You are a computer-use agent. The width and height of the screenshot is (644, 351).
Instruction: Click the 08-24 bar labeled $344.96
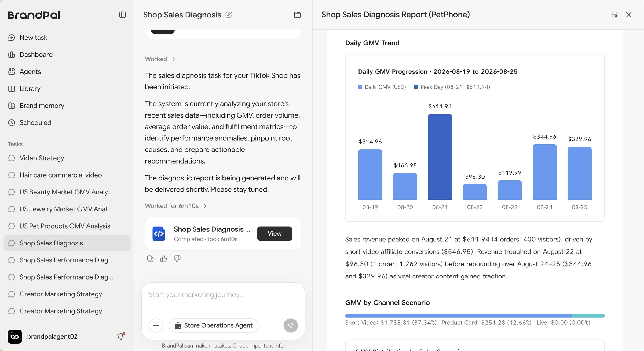pos(545,172)
